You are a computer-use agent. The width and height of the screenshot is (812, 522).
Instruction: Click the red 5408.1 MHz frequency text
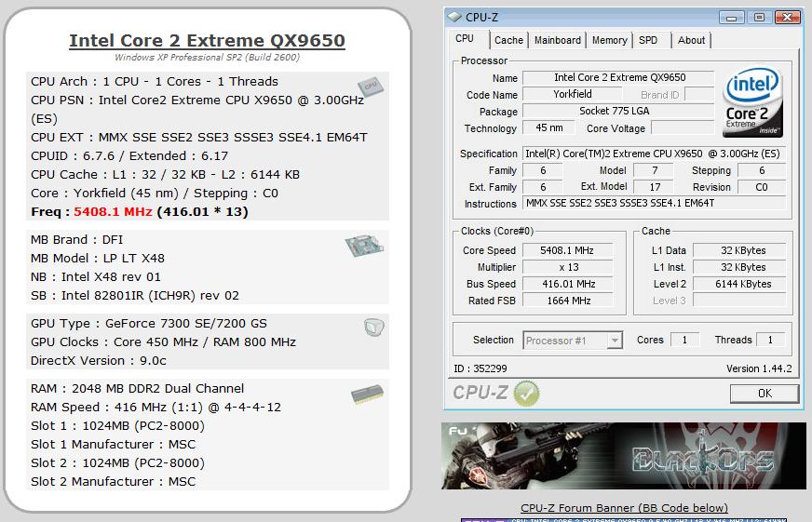[113, 211]
